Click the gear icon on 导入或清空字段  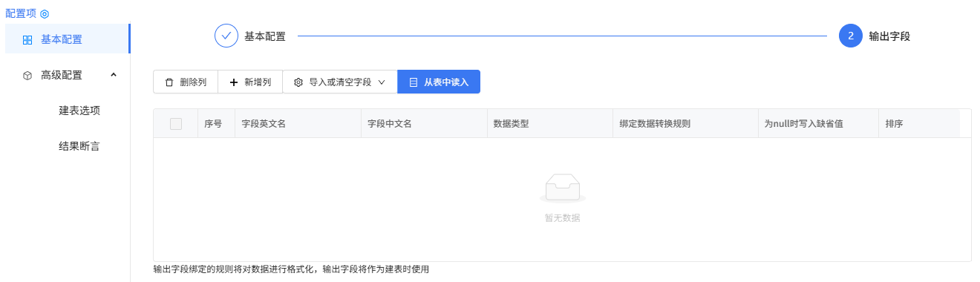click(x=298, y=82)
